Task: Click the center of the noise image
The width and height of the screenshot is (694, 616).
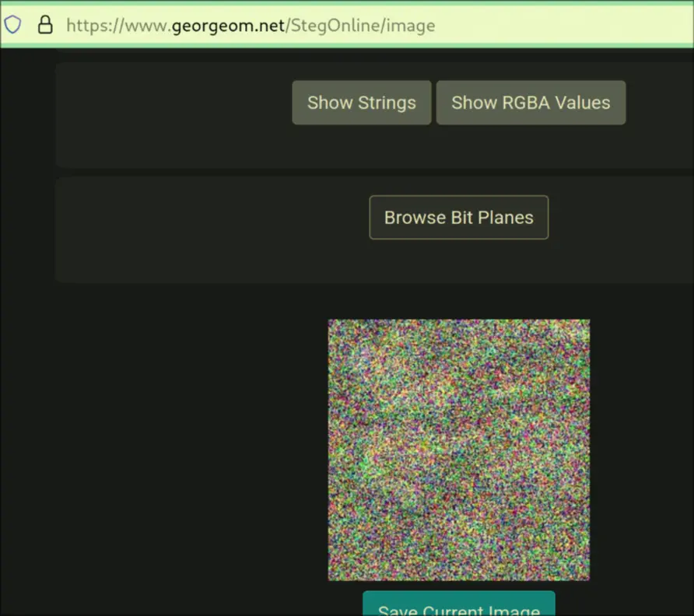Action: [458, 450]
